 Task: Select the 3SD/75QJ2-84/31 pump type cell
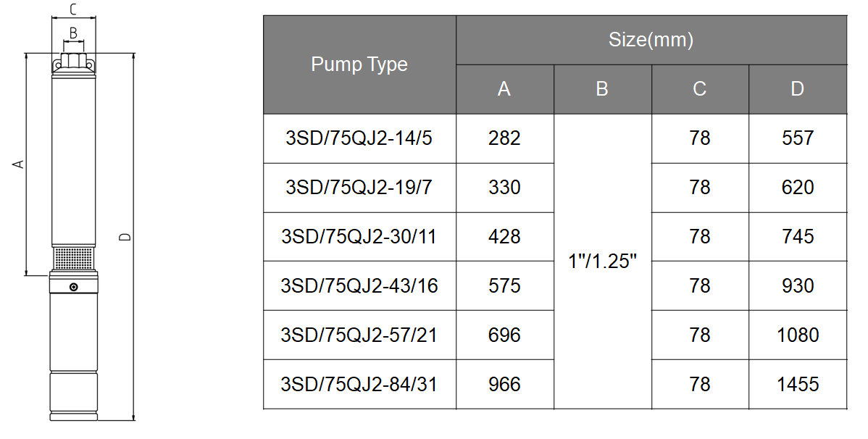pyautogui.click(x=359, y=385)
